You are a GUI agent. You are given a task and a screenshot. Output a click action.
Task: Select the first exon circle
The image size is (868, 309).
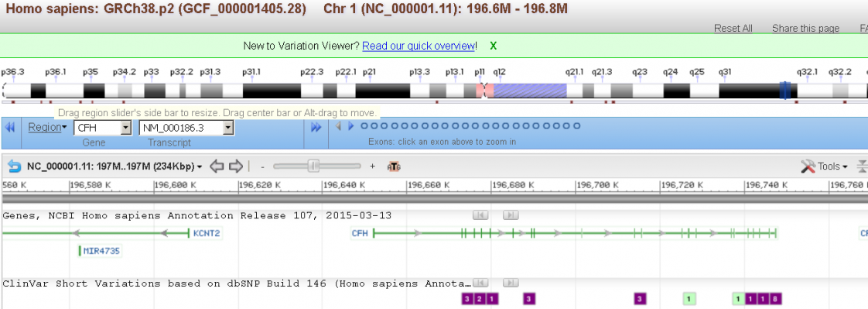coord(364,126)
